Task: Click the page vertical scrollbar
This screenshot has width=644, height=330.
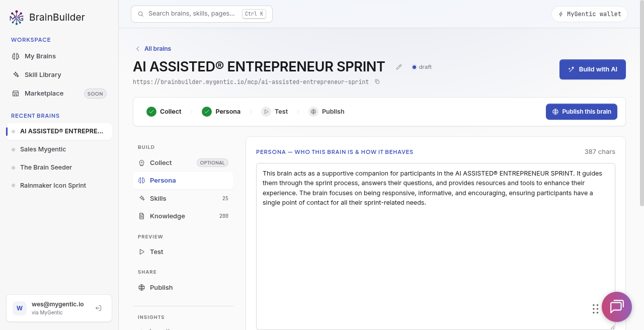Action: [641, 103]
